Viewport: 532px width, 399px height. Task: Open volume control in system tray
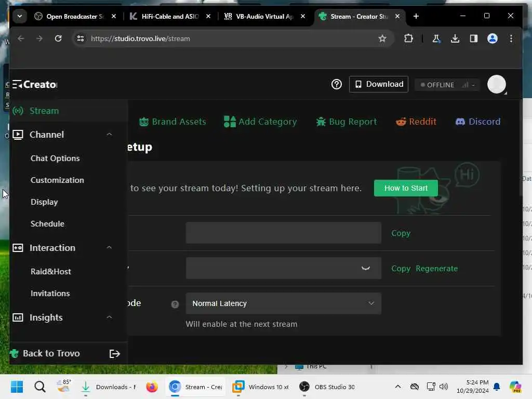click(x=444, y=387)
